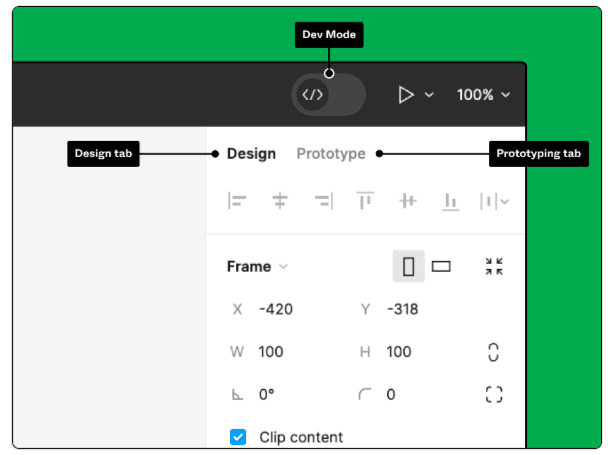Uncheck the Clip content checkbox
The width and height of the screenshot is (613, 455).
click(238, 437)
